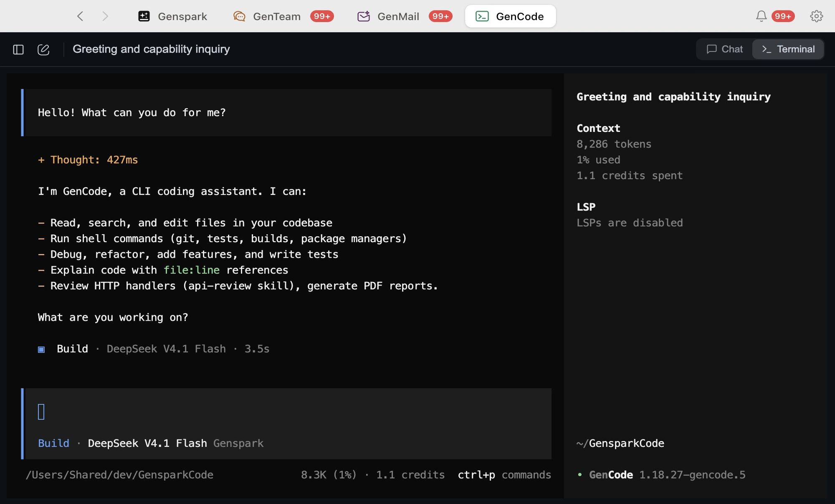
Task: Open the Genspark tab
Action: click(172, 16)
